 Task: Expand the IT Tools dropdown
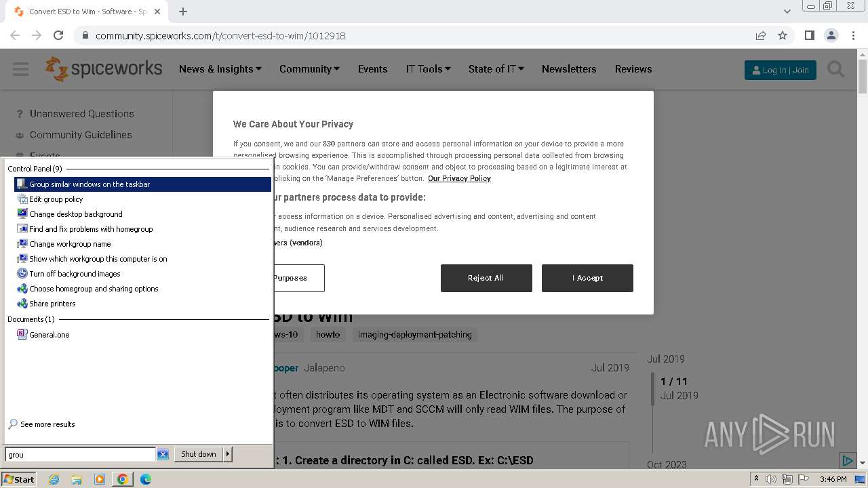429,69
